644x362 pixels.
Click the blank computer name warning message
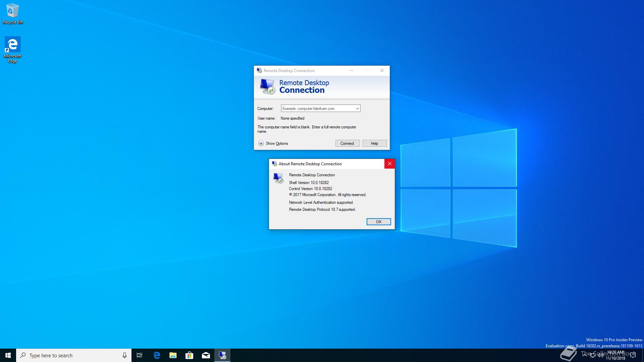(307, 129)
